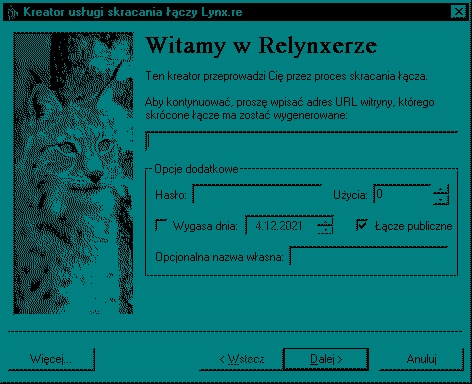Click the Opcjonalna nazwa własna: label

tap(219, 257)
